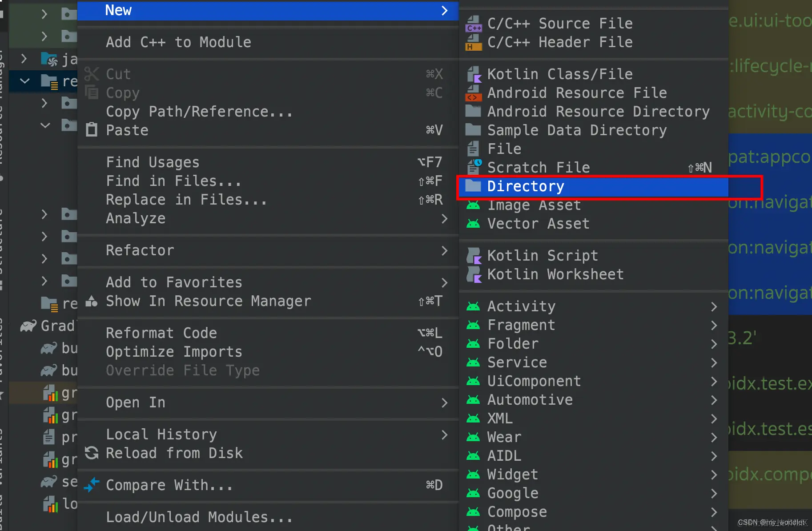Click the Paste clipboard icon
The width and height of the screenshot is (812, 531).
(x=92, y=130)
